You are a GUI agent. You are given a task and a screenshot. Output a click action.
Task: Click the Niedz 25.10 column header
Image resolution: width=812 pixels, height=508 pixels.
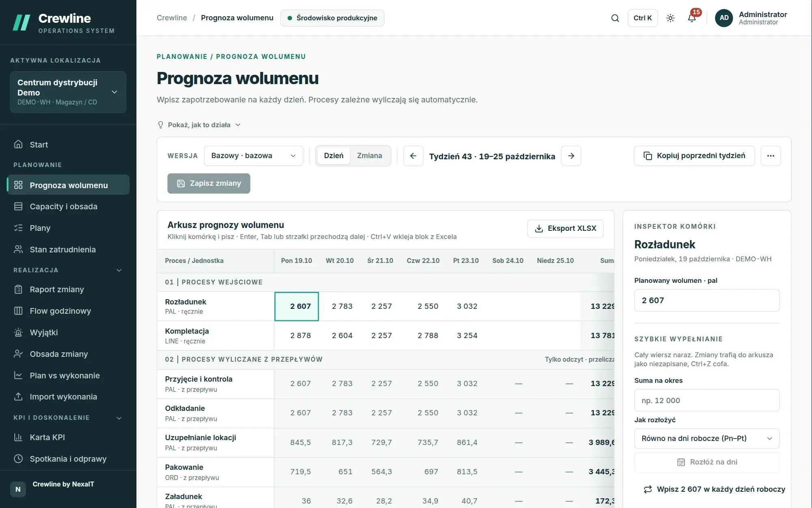point(555,261)
